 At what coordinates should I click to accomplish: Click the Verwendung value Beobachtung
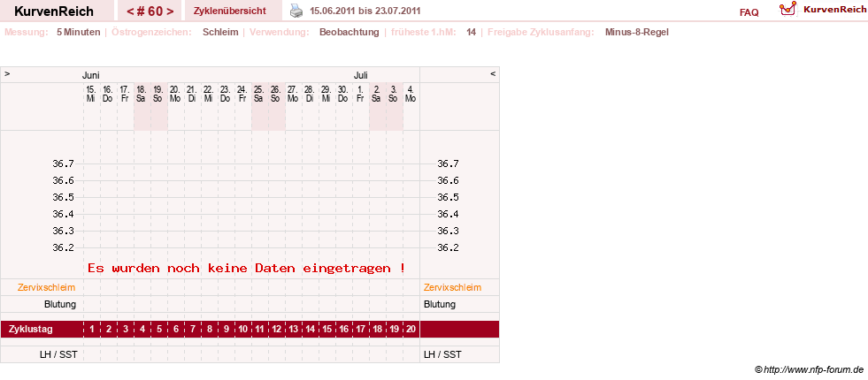(x=350, y=32)
